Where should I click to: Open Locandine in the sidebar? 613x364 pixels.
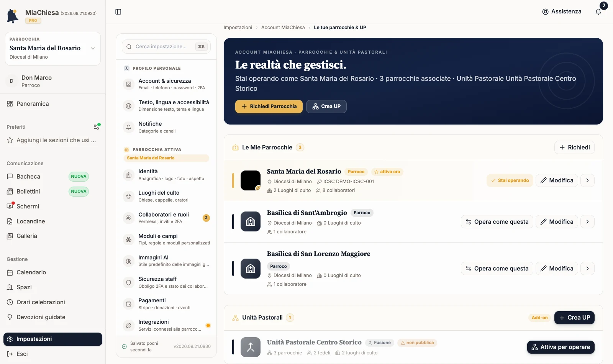[x=53, y=221]
